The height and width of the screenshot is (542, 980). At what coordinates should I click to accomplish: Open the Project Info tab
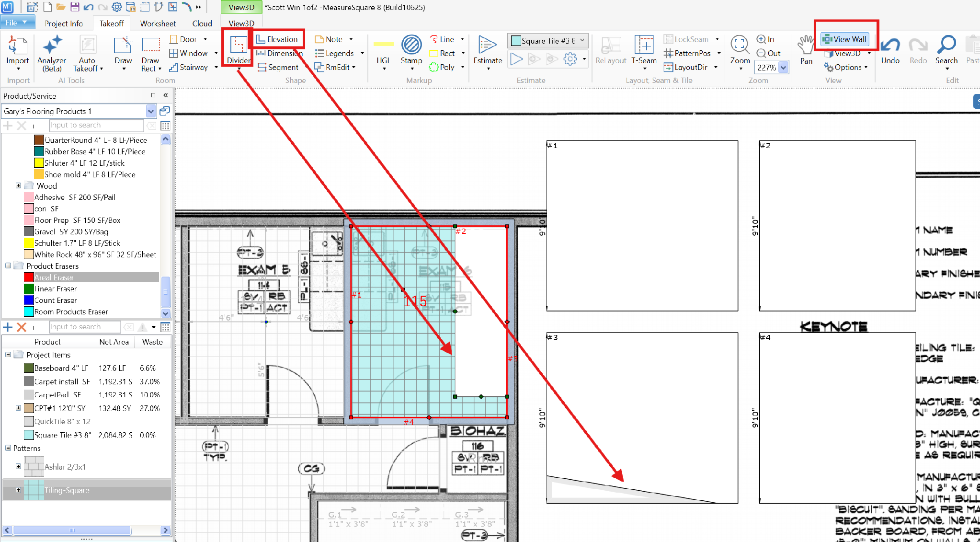pos(64,23)
